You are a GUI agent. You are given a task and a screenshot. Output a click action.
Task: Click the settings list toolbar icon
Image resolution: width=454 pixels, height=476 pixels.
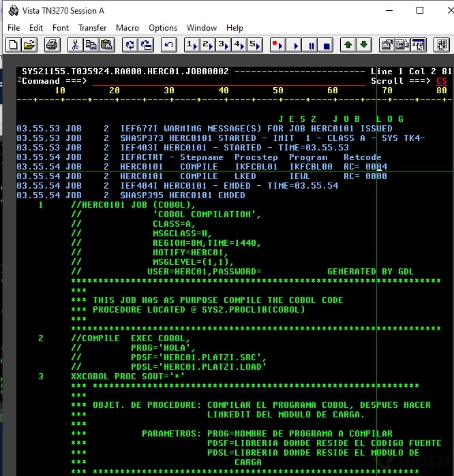pyautogui.click(x=403, y=45)
